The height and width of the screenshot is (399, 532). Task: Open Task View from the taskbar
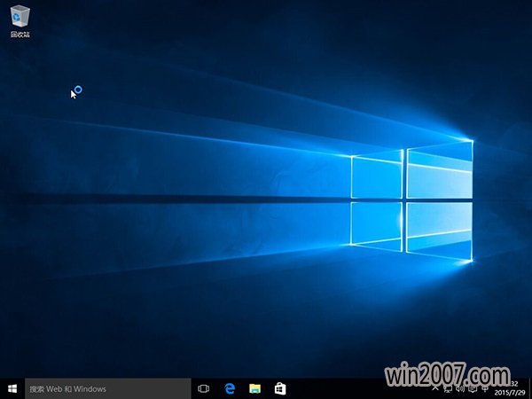pyautogui.click(x=204, y=389)
